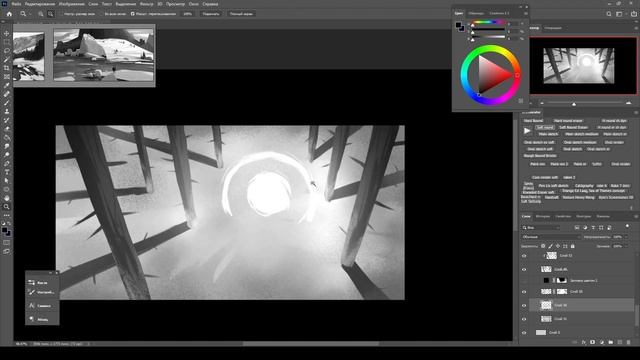Click the Home icon in options bar
The width and height of the screenshot is (640, 360).
(9, 14)
